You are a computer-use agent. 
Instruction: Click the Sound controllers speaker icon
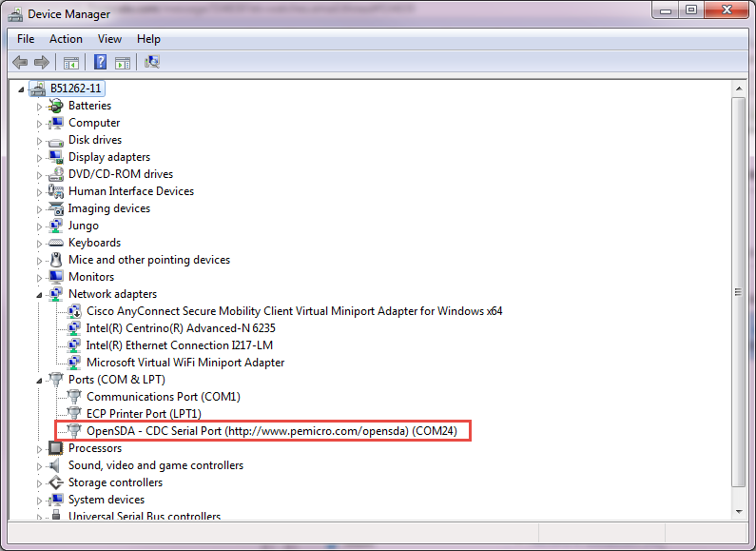click(55, 465)
